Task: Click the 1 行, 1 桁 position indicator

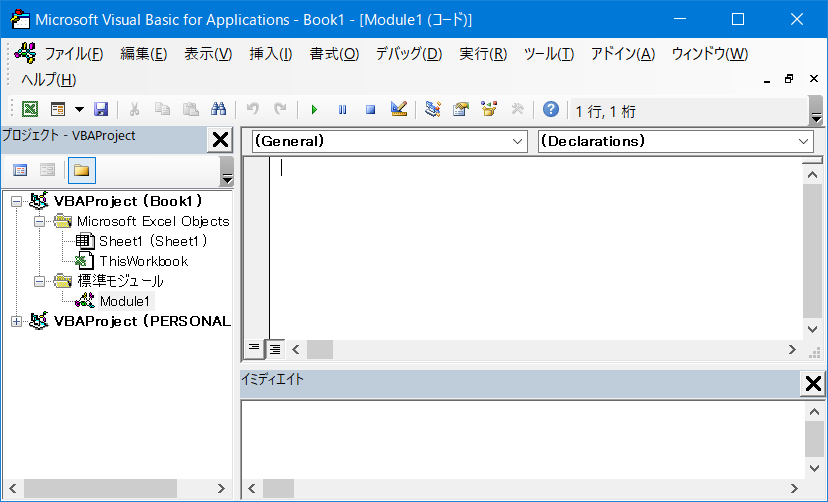Action: click(x=605, y=111)
